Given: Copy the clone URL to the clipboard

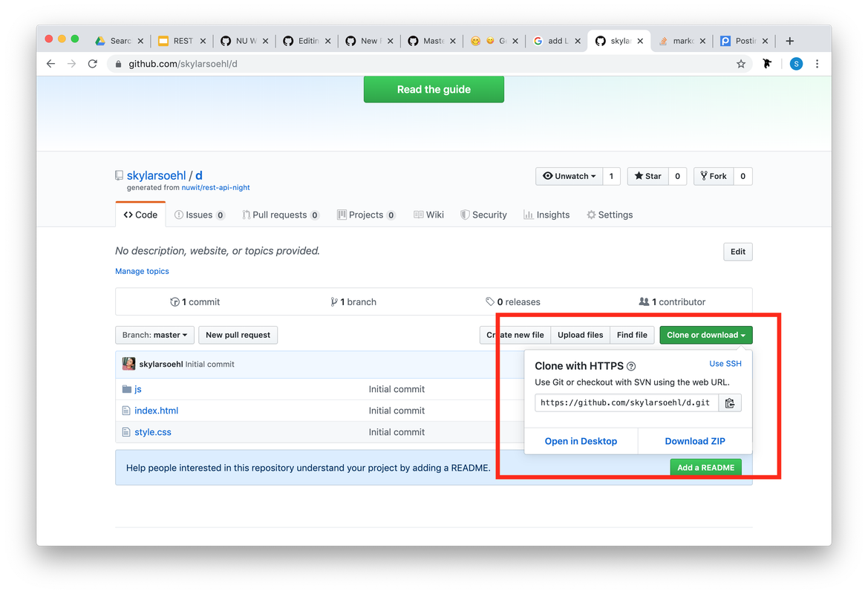Looking at the screenshot, I should pyautogui.click(x=730, y=403).
